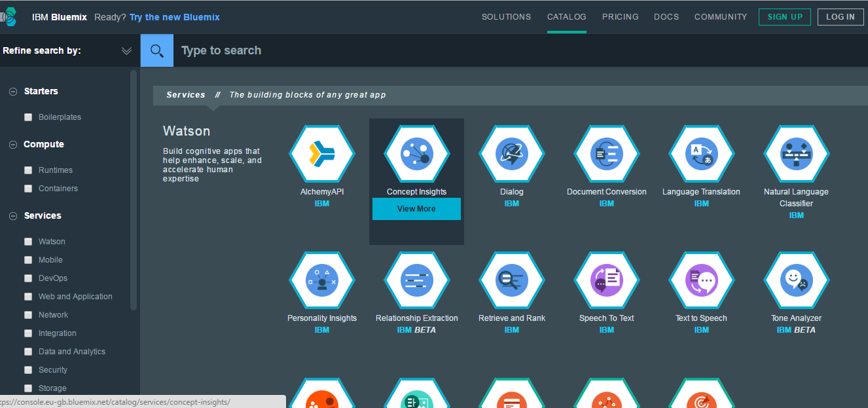The image size is (868, 408).
Task: Open the Pricing page
Action: coord(621,17)
